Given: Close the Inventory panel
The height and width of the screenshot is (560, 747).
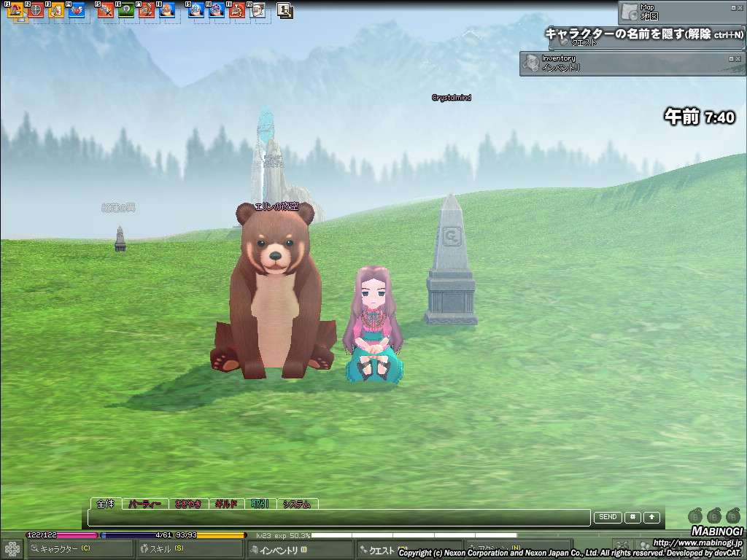Looking at the screenshot, I should [x=738, y=58].
